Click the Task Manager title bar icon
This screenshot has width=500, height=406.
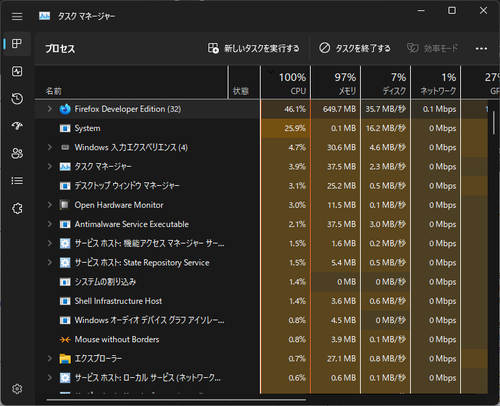[44, 16]
